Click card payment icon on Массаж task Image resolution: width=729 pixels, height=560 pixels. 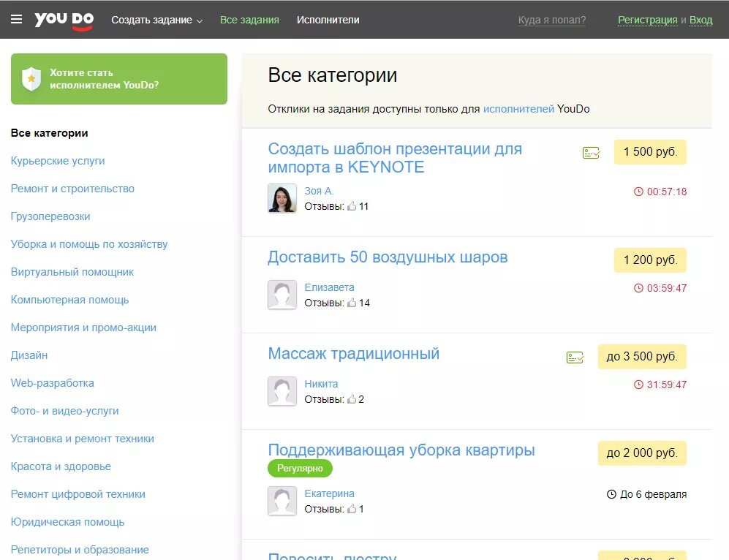(x=575, y=357)
